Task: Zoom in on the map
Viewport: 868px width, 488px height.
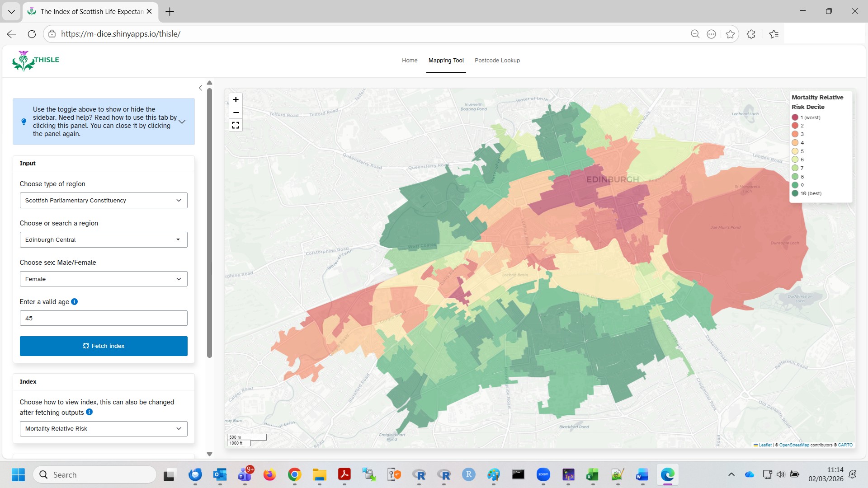Action: [235, 99]
